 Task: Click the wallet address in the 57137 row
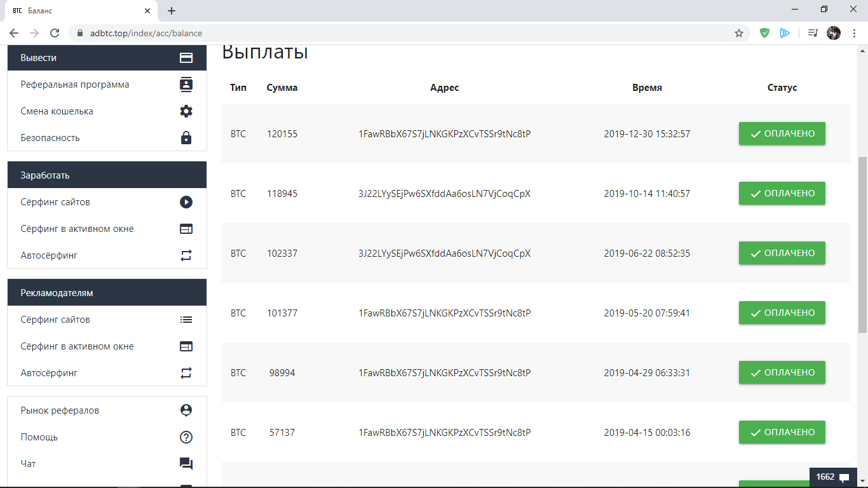[444, 433]
